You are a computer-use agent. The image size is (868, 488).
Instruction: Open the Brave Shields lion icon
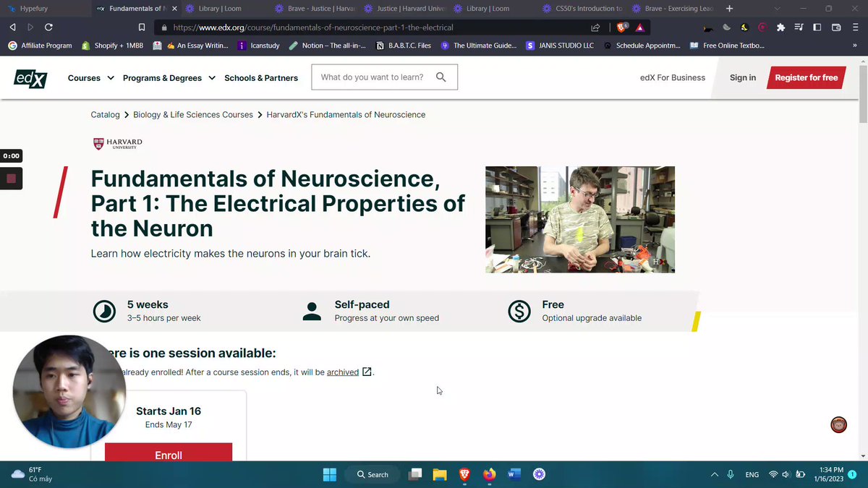(x=621, y=27)
